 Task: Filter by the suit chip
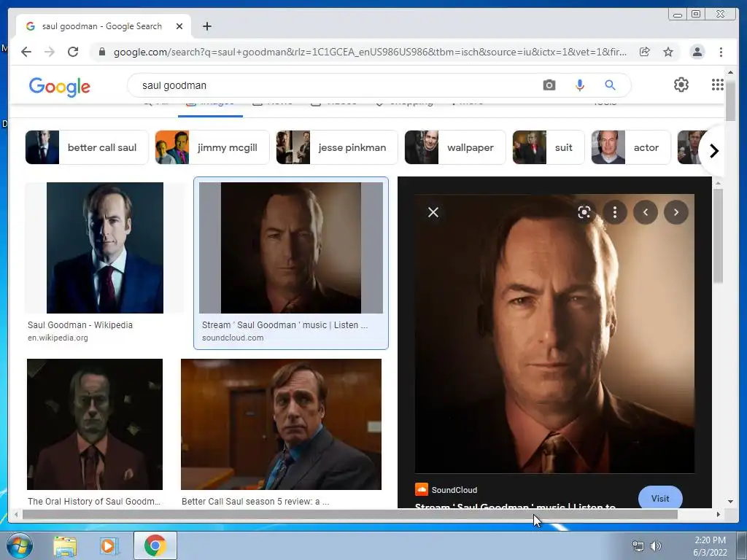pos(549,147)
